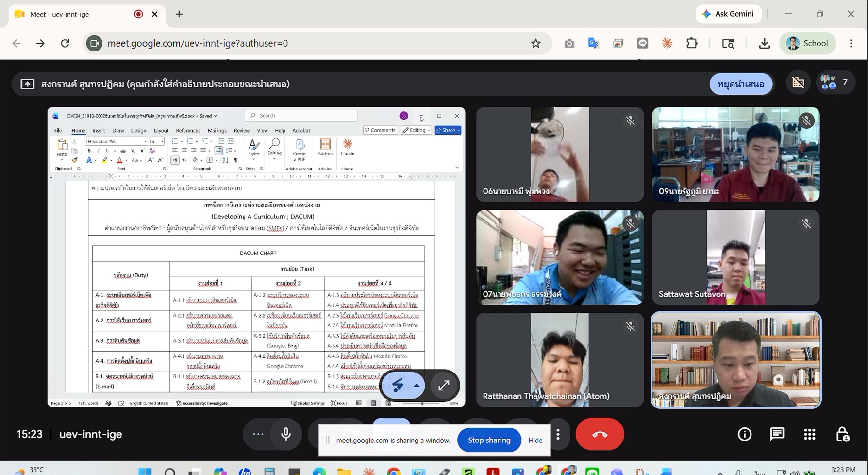This screenshot has height=475, width=868.
Task: Open the Editing mode dropdown in Word
Action: 417,130
